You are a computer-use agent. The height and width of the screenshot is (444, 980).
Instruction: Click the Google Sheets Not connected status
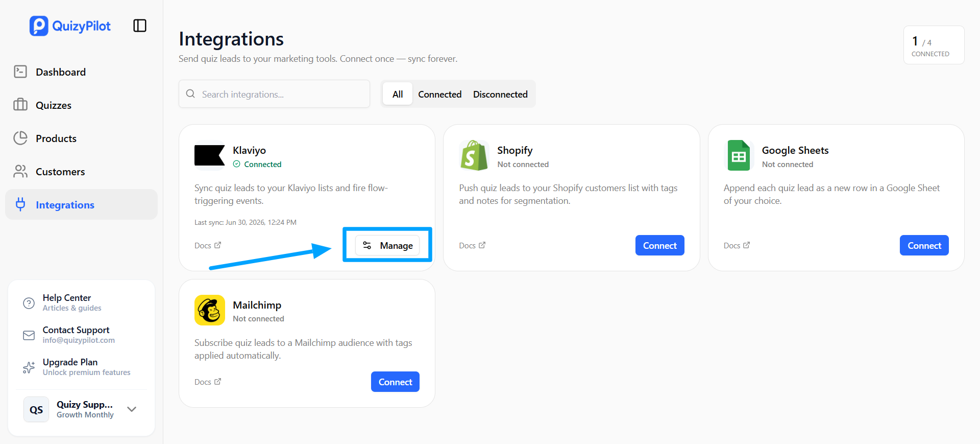(788, 164)
